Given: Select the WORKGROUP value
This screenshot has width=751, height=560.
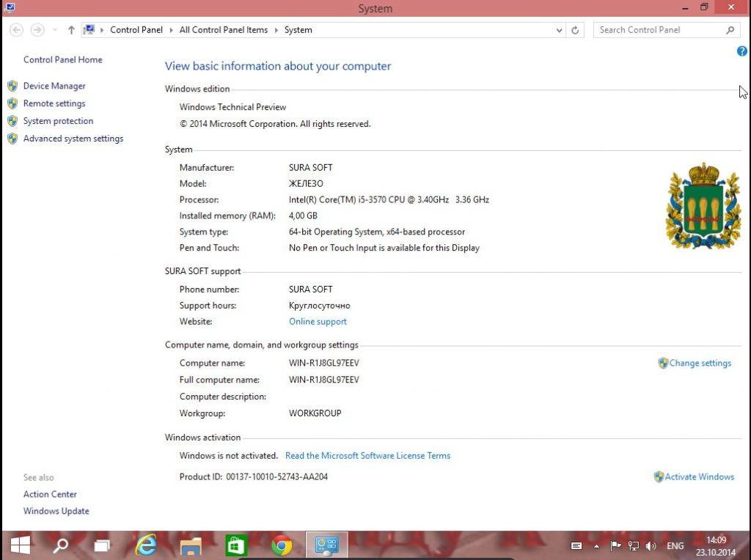Looking at the screenshot, I should click(x=315, y=413).
